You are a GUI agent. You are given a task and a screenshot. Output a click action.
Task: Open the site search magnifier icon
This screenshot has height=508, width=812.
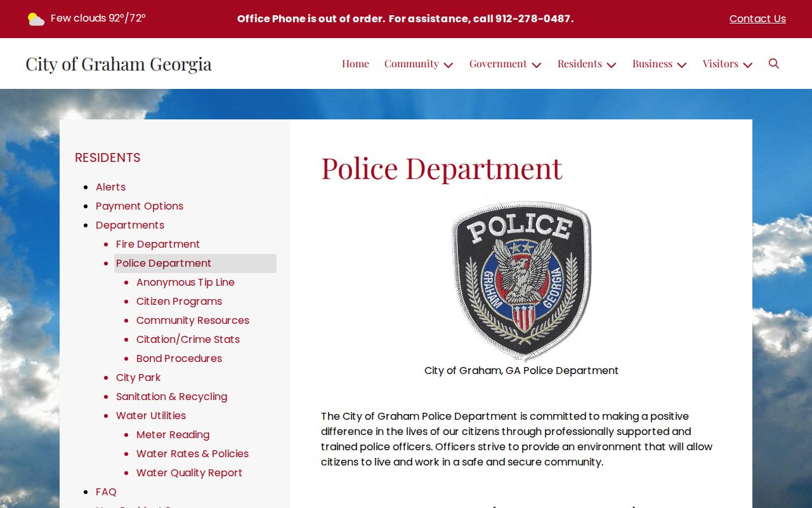[773, 63]
